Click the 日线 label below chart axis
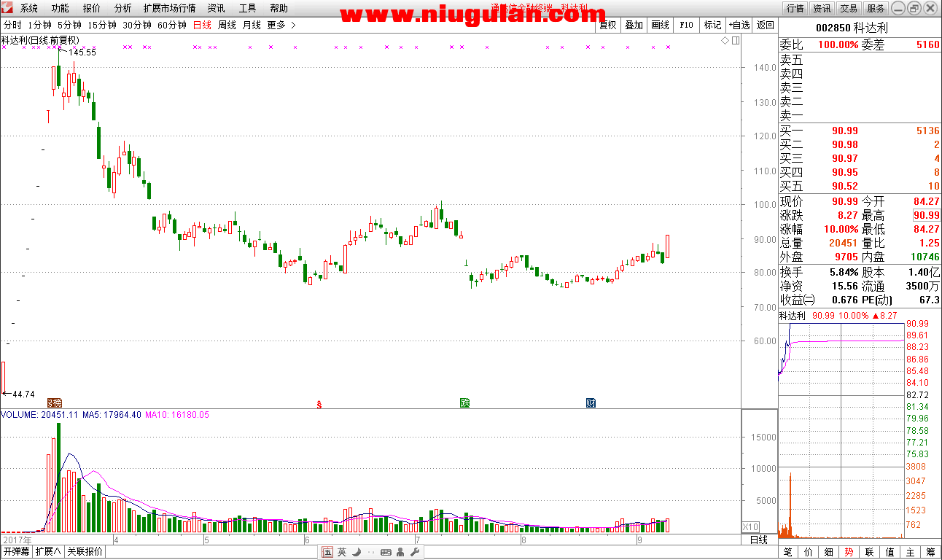Viewport: 942px width, 560px height. pyautogui.click(x=759, y=540)
